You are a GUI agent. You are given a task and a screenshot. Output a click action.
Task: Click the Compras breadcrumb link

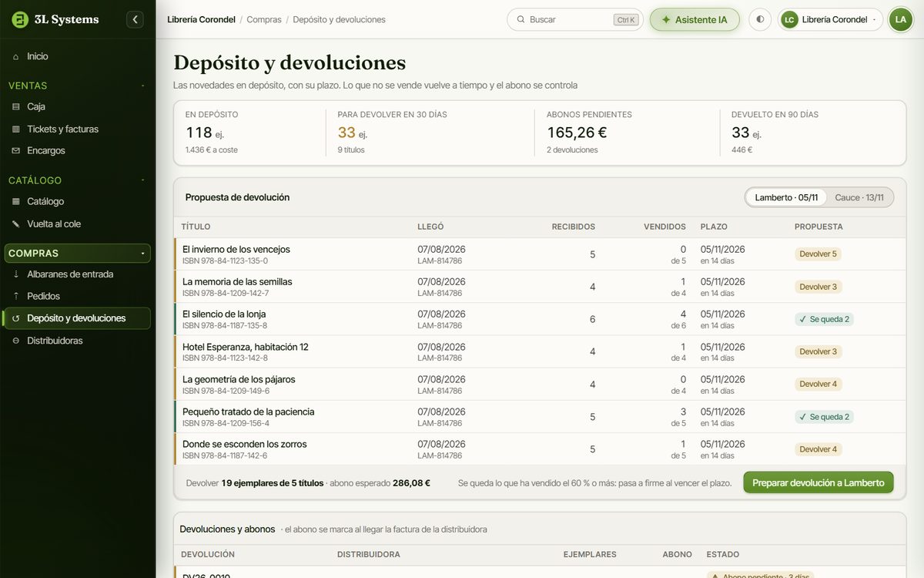tap(264, 19)
